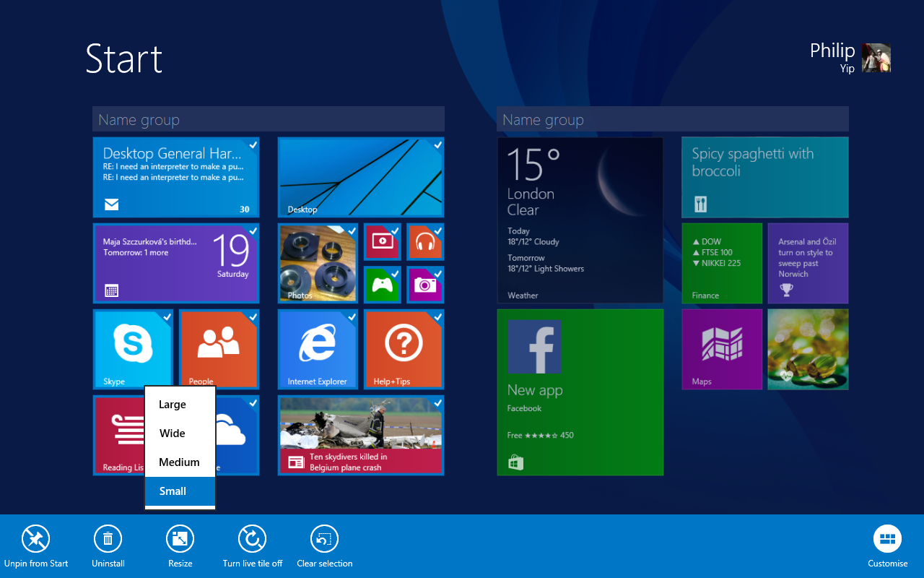This screenshot has width=924, height=578.
Task: Turn live tile off via app bar
Action: click(252, 538)
